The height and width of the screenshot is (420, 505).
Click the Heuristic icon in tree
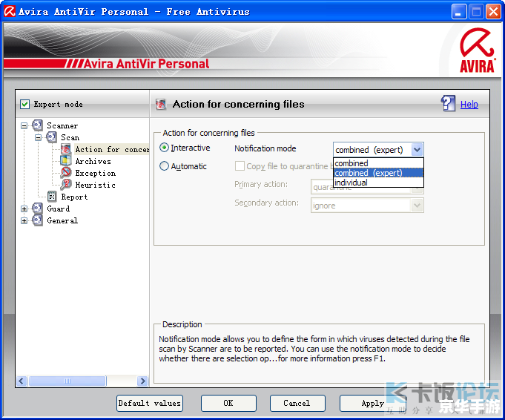pos(66,185)
